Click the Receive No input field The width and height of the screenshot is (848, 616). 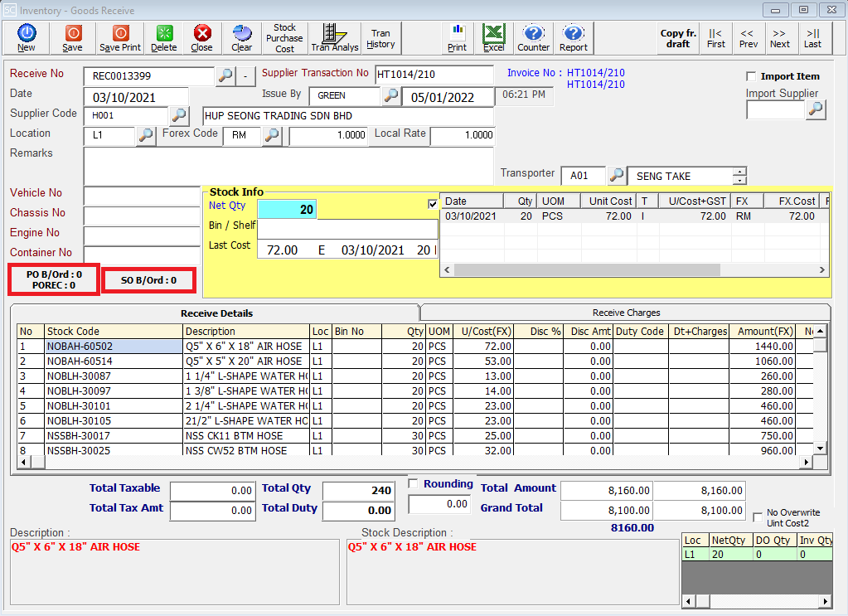pos(149,75)
